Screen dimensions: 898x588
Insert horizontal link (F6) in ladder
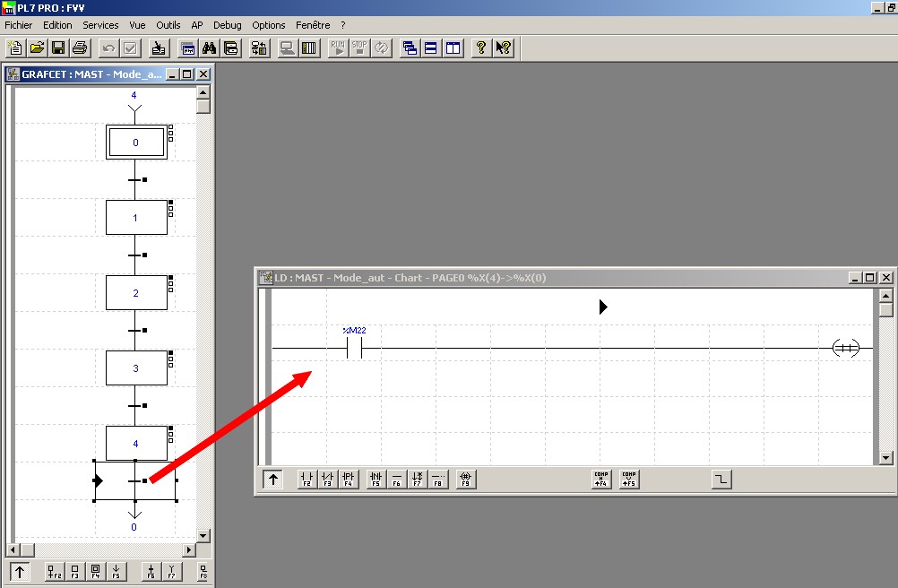pyautogui.click(x=396, y=480)
